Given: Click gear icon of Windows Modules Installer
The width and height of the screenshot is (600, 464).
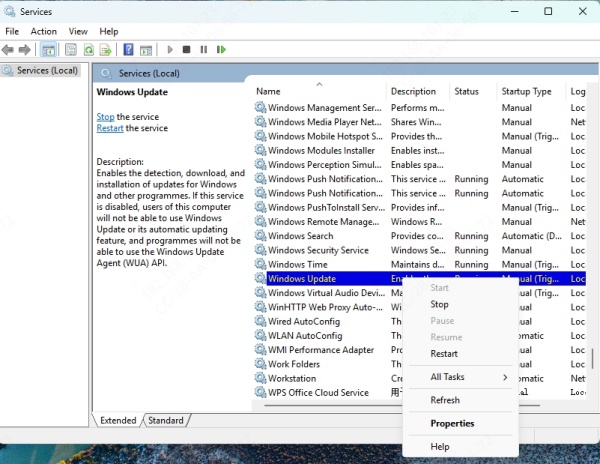Looking at the screenshot, I should coord(260,150).
